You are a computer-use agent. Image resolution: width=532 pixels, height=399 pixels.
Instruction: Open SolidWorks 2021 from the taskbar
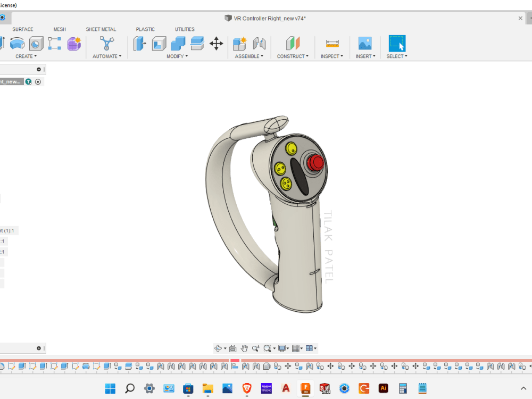(325, 388)
